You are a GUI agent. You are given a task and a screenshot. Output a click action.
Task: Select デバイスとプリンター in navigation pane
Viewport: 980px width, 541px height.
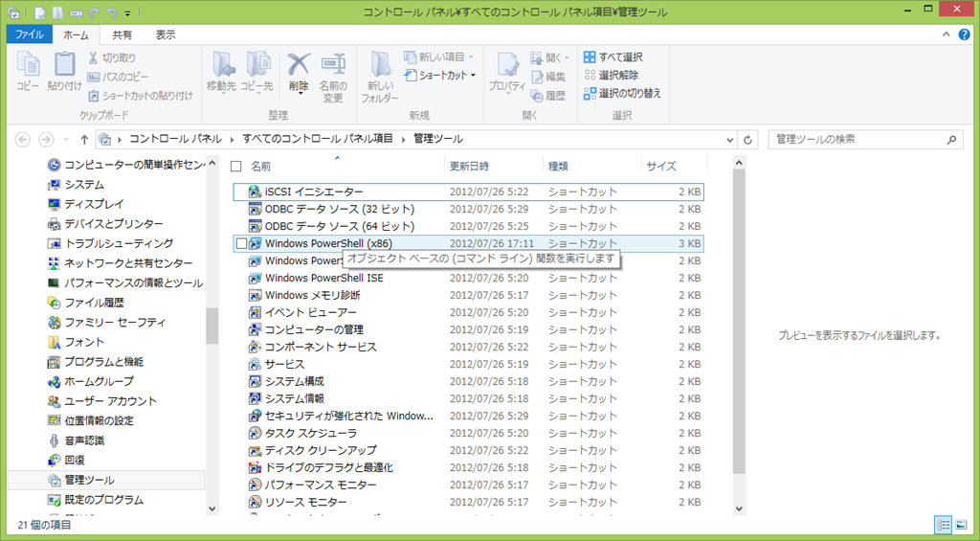[113, 224]
